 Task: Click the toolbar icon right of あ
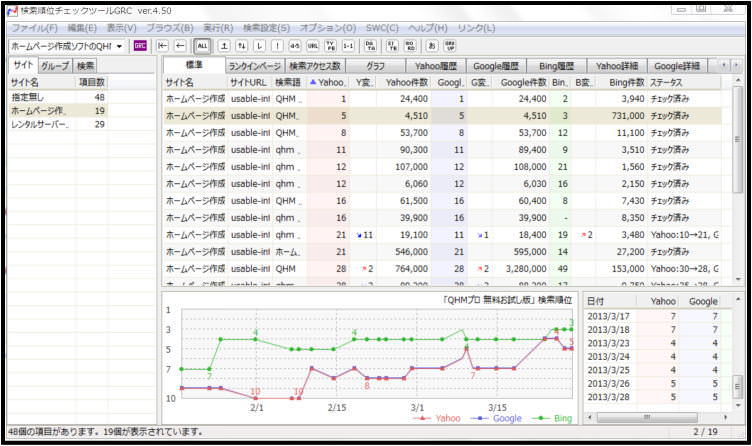(449, 46)
